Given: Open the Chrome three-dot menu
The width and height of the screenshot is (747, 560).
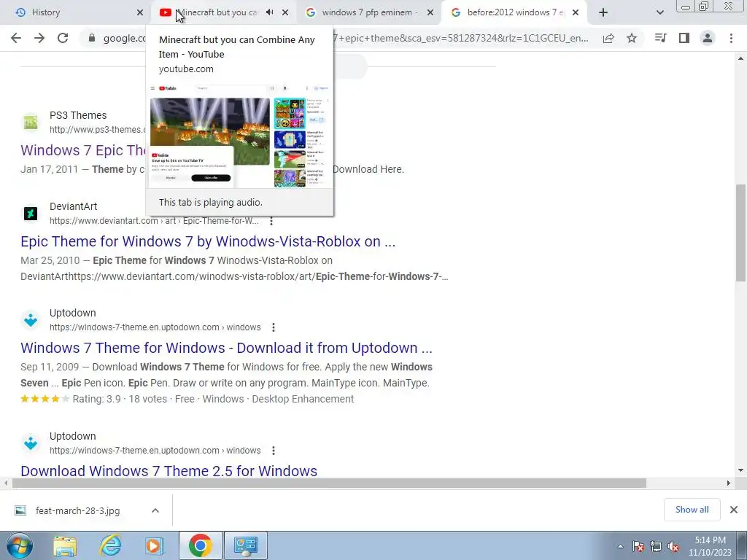Looking at the screenshot, I should 731,38.
